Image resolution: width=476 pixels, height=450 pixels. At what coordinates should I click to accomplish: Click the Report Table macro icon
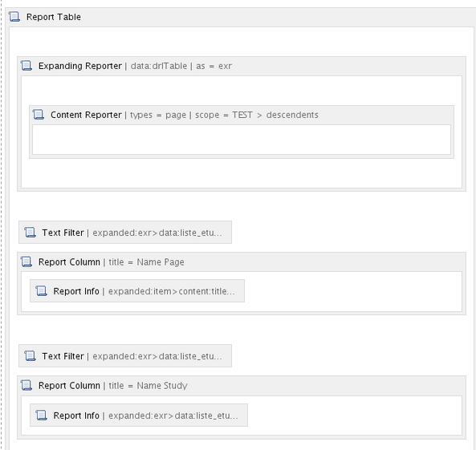[14, 17]
